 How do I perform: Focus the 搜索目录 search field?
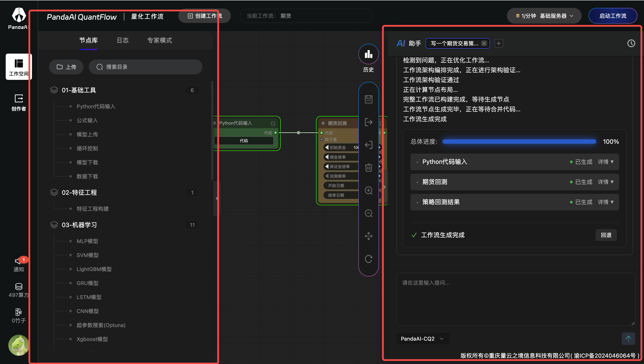tap(145, 67)
